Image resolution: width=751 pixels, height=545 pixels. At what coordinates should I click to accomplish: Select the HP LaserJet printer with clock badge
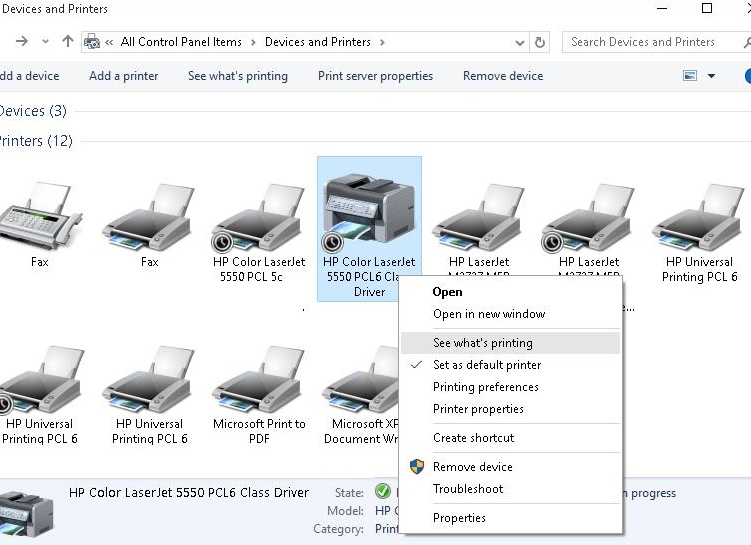[589, 218]
